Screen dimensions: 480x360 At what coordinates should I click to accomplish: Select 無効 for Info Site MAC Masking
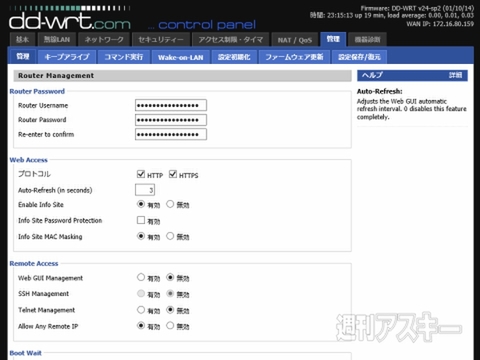click(170, 236)
